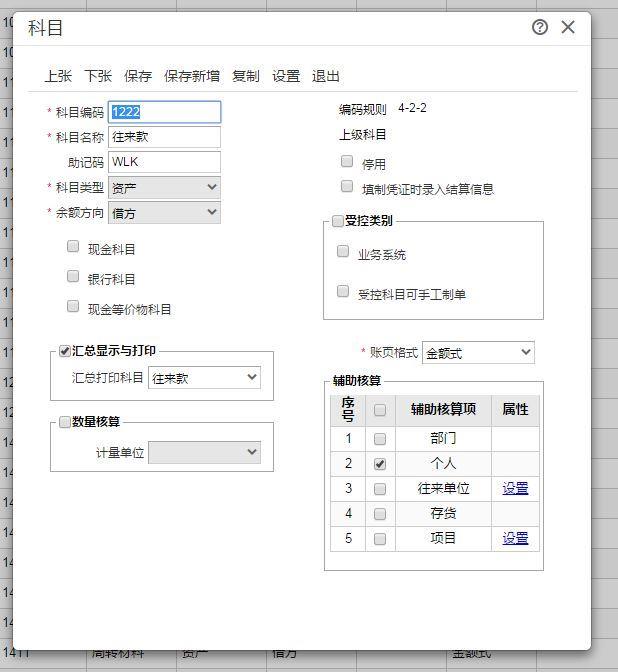This screenshot has width=618, height=672.
Task: Go to next record with 下张
Action: [98, 76]
